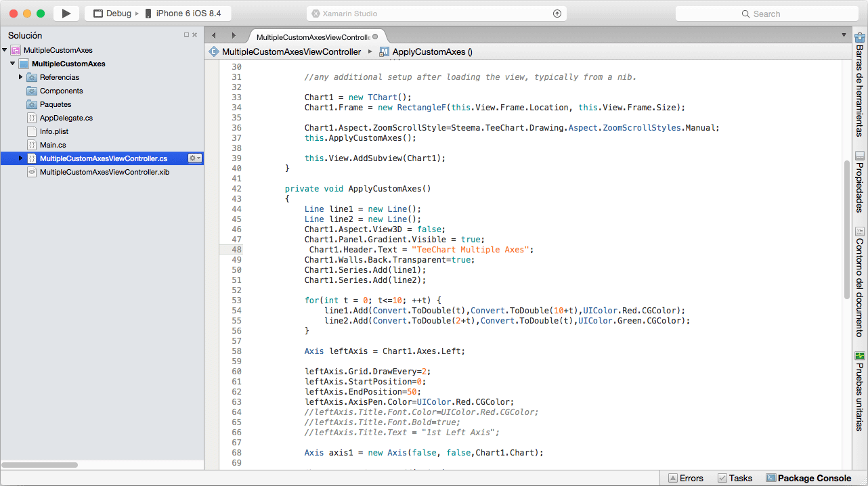Image resolution: width=868 pixels, height=486 pixels.
Task: Close the MultipleCustomAxesViewController editor tab
Action: tap(376, 37)
